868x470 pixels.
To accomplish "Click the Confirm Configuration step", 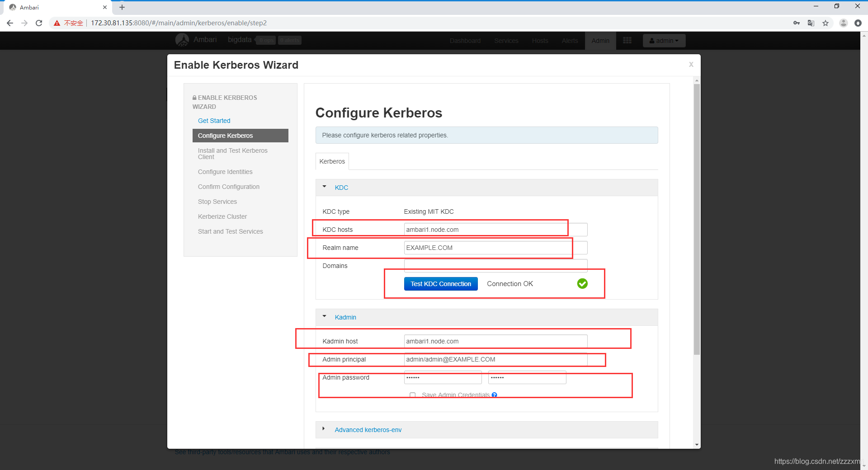I will (x=229, y=187).
